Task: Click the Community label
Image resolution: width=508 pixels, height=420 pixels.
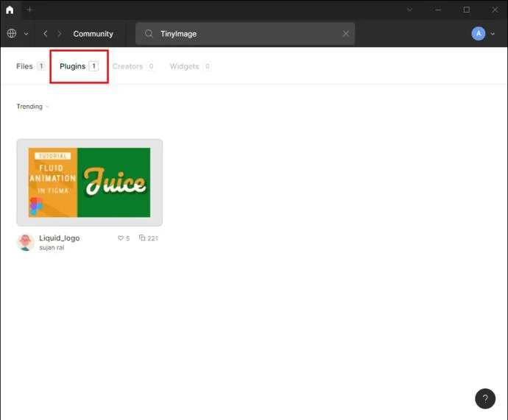Action: (93, 34)
